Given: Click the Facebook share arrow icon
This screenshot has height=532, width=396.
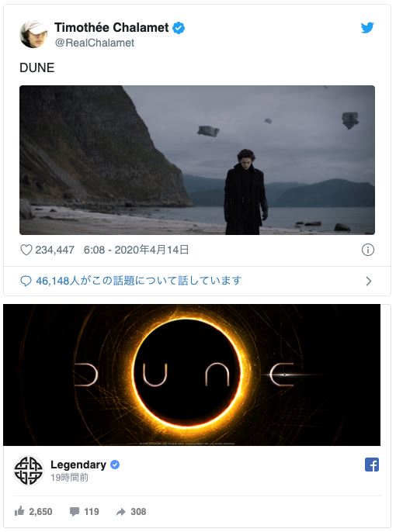Looking at the screenshot, I should 120,512.
